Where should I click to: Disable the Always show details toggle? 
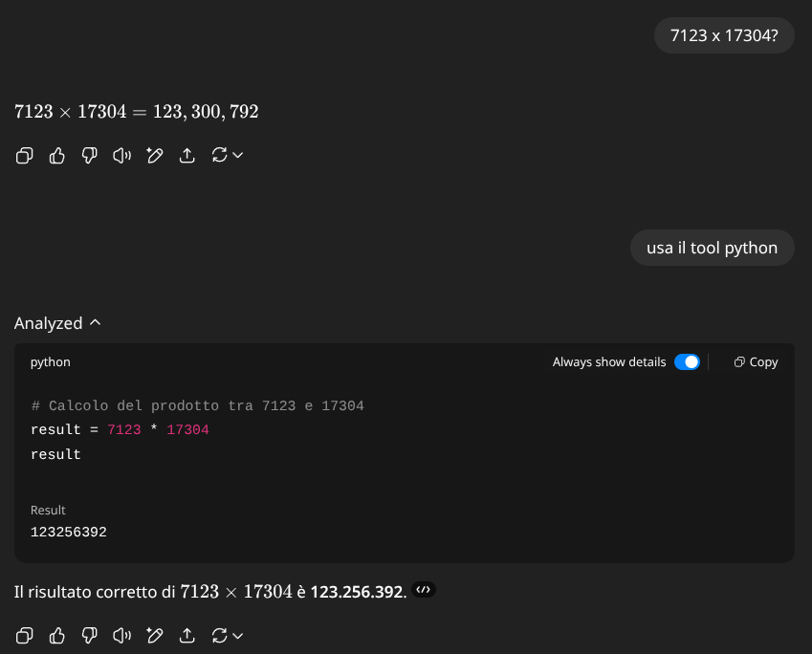pyautogui.click(x=687, y=362)
